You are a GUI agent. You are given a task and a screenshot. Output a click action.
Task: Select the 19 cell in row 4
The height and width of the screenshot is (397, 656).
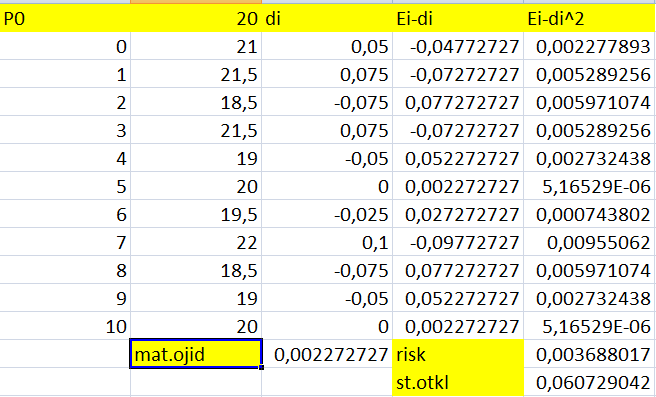point(196,158)
